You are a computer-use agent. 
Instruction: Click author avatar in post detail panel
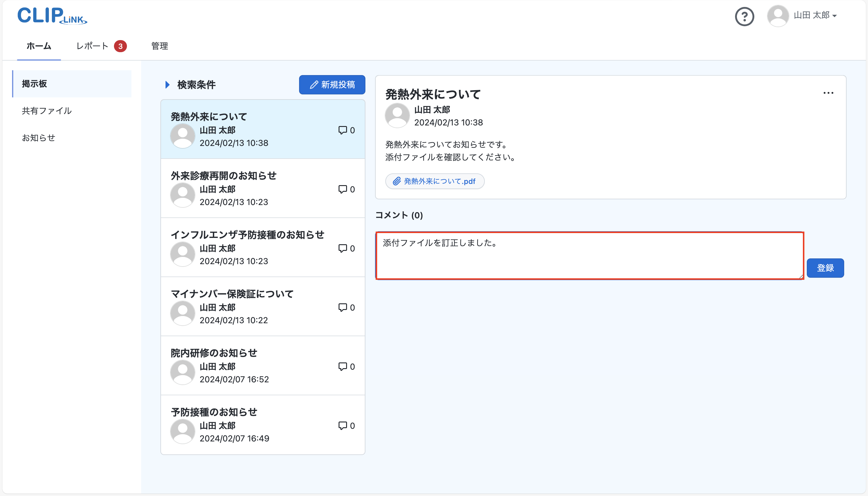tap(397, 115)
